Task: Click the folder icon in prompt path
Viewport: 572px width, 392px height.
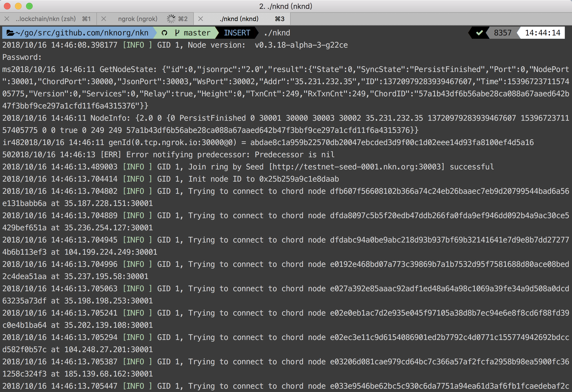Action: [10, 33]
